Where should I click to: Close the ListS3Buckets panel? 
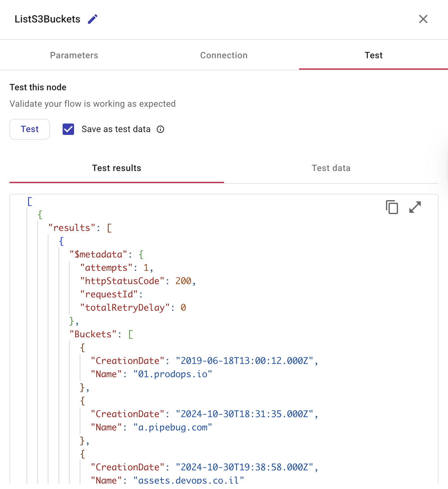(x=423, y=19)
